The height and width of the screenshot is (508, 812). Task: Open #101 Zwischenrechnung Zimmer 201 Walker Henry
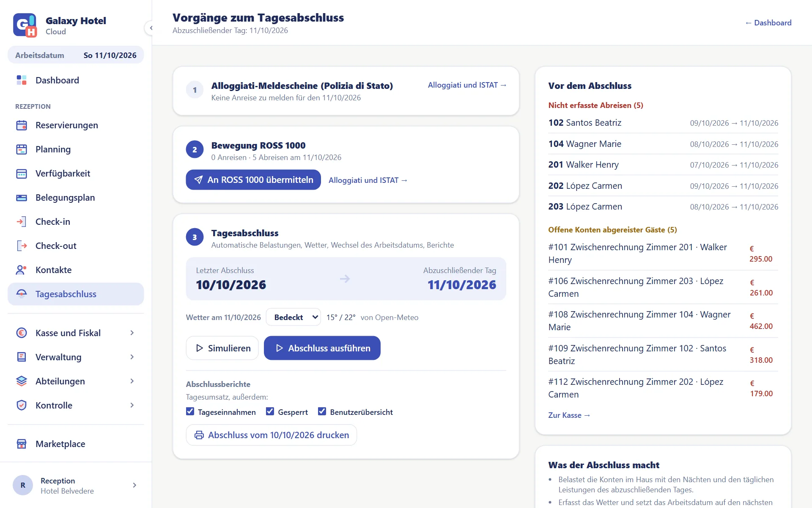click(663, 254)
